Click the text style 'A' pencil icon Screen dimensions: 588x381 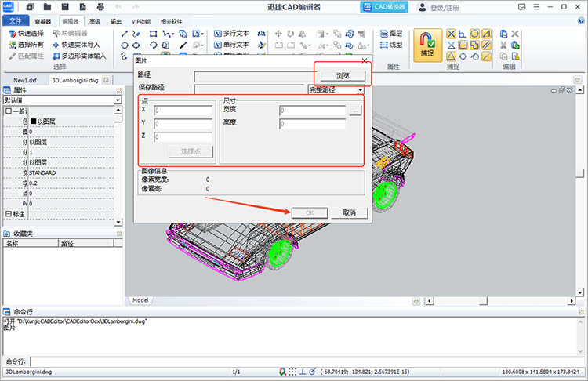pos(261,45)
